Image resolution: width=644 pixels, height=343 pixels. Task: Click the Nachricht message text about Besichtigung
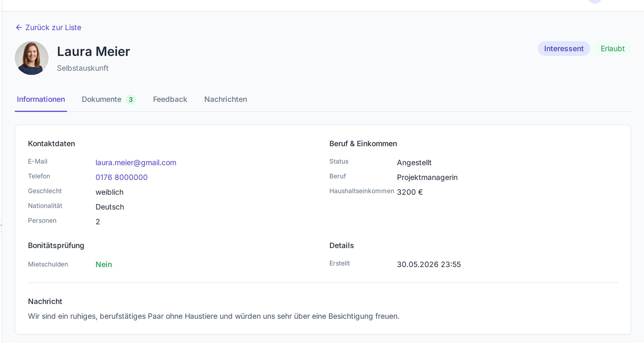pos(214,316)
